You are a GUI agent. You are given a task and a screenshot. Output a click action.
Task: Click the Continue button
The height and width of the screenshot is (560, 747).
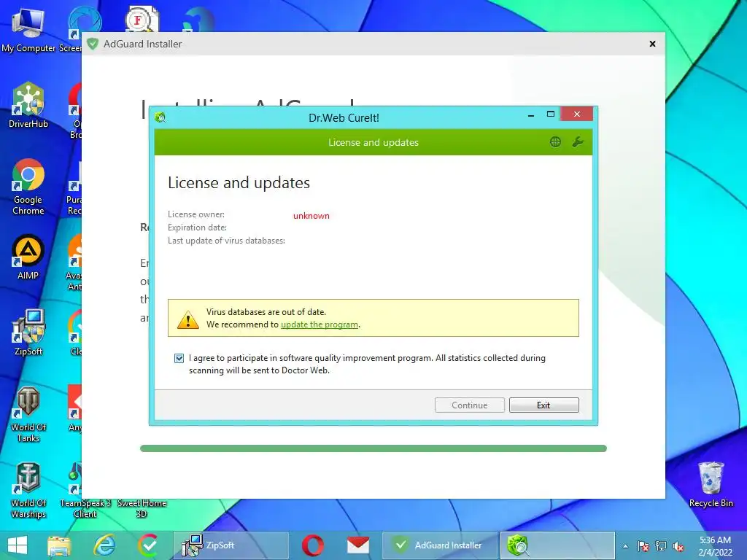pos(469,405)
